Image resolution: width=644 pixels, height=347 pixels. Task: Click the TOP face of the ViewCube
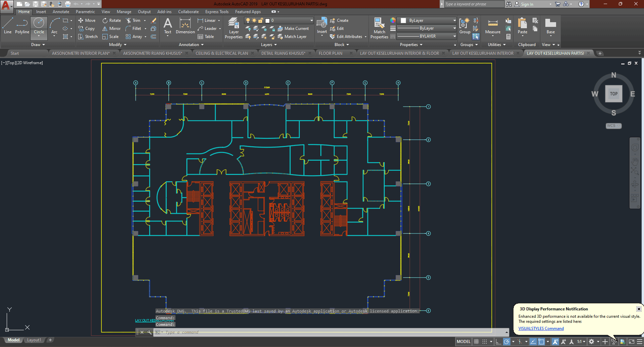click(x=613, y=94)
